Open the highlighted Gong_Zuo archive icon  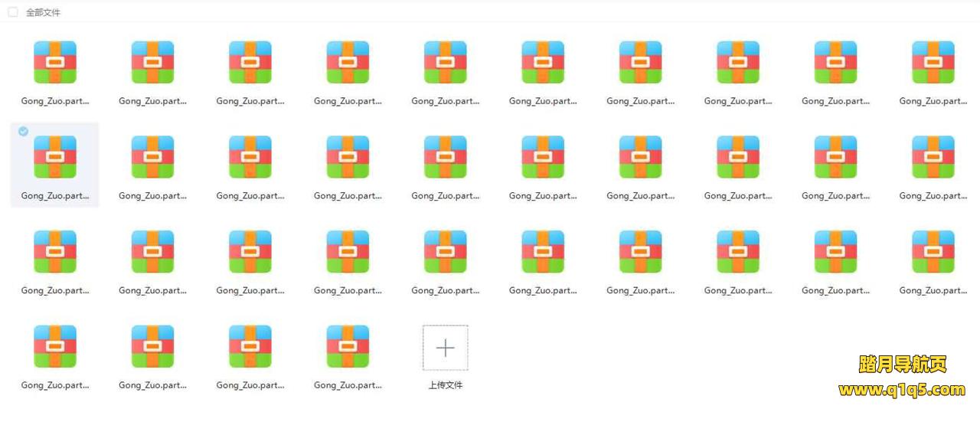(55, 157)
